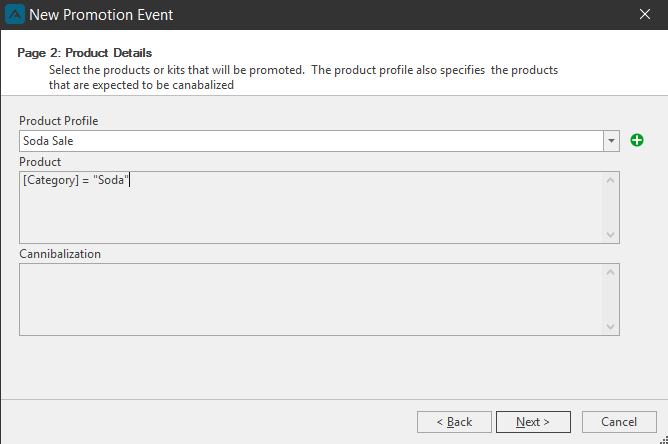Open the Product Profile dropdown arrow
This screenshot has width=668, height=444.
(x=611, y=141)
